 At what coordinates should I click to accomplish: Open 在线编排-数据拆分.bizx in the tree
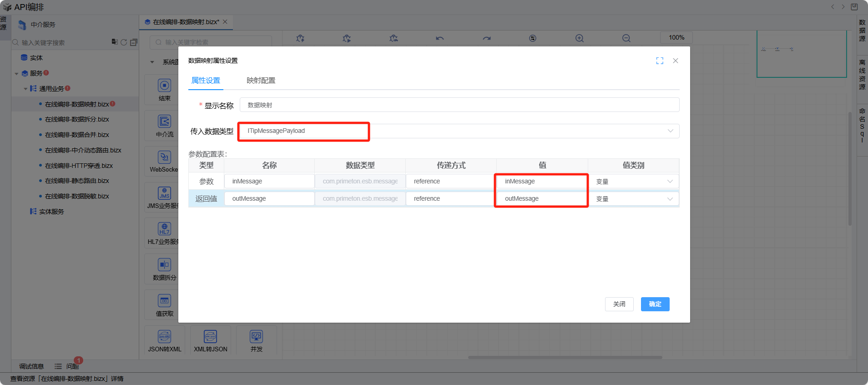[77, 119]
